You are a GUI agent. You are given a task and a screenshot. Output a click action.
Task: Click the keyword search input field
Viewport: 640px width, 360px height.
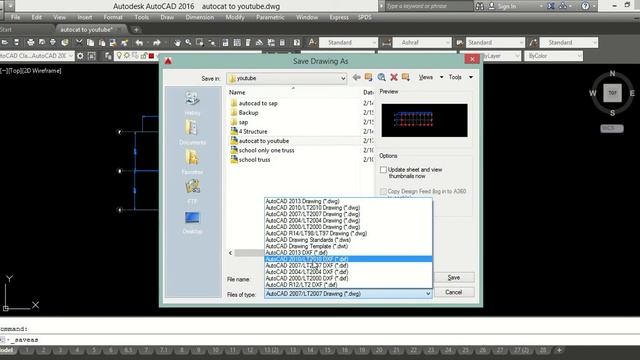click(x=429, y=6)
